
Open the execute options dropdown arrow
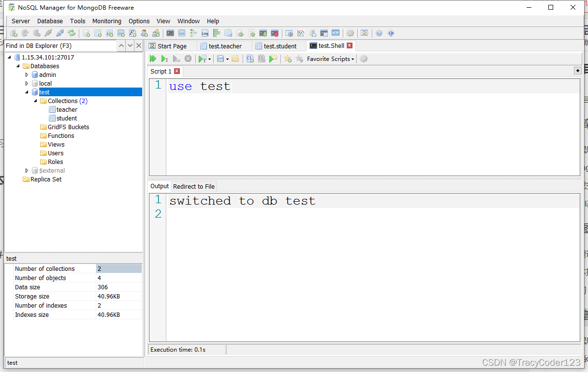click(209, 59)
